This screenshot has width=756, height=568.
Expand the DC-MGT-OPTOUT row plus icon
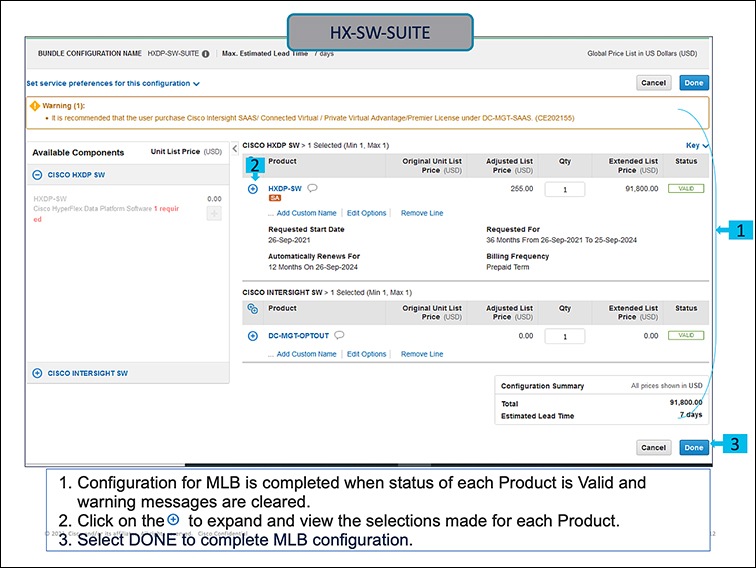pos(253,336)
